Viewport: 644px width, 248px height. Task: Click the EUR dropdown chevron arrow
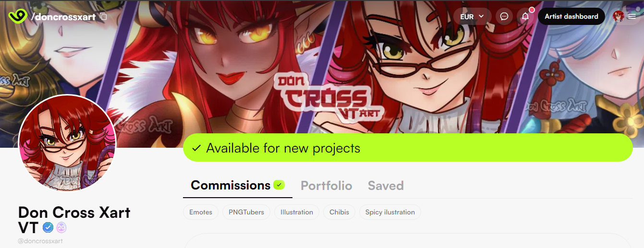482,16
